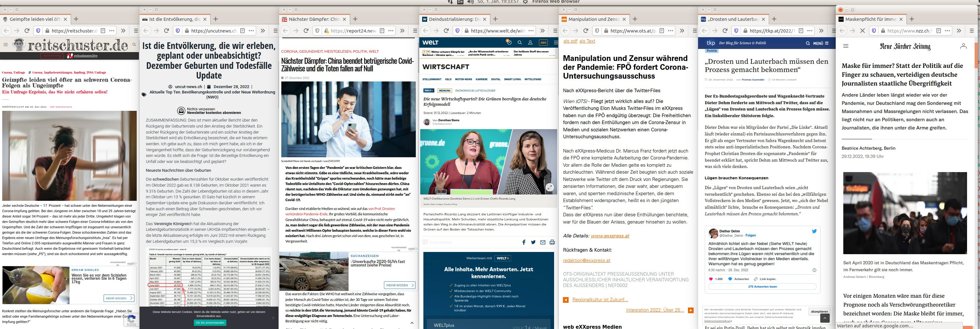Click the tweet info icon beside date
This screenshot has height=329, width=980.
814,270
